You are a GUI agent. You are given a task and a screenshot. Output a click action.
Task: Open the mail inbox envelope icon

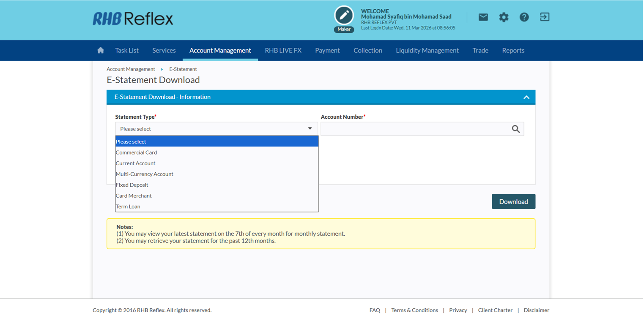click(x=483, y=17)
